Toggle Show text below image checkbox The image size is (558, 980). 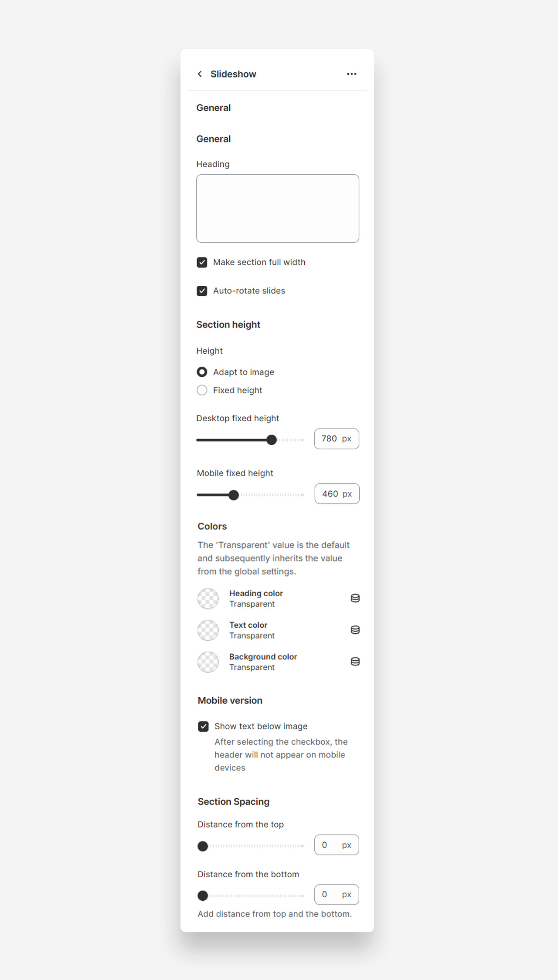tap(203, 727)
